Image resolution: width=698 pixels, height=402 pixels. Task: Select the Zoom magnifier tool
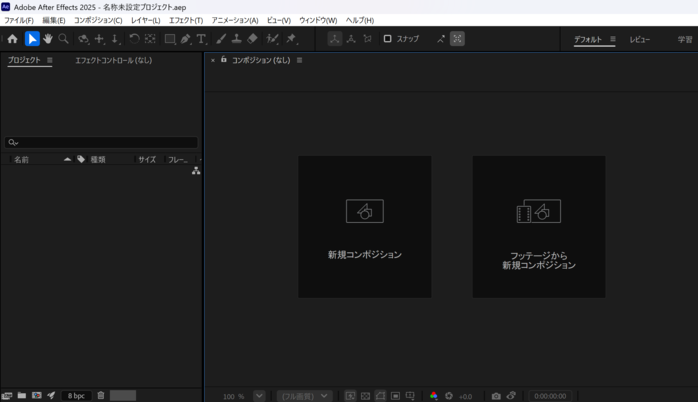click(64, 39)
